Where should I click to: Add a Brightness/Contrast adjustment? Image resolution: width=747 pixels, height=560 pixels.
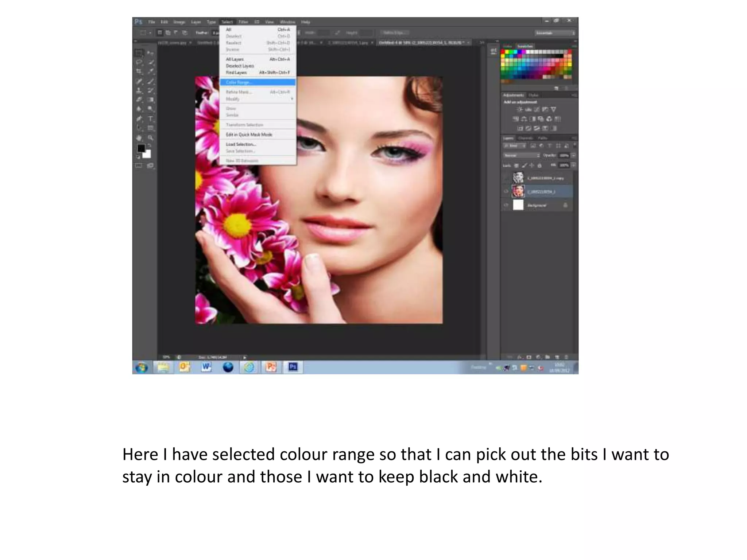point(520,109)
